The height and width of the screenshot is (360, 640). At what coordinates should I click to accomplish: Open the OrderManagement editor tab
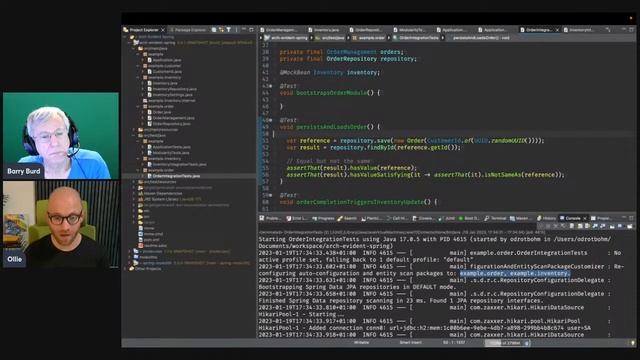coord(279,30)
